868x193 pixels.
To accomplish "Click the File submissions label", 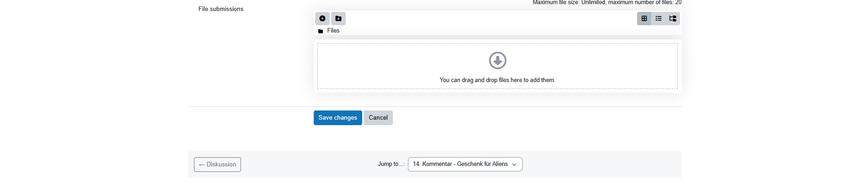I will click(x=221, y=9).
